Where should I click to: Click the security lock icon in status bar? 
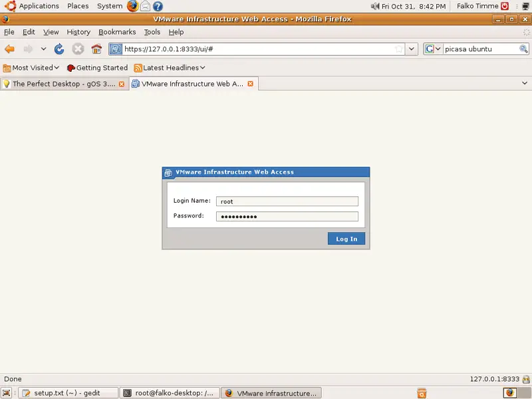point(526,379)
